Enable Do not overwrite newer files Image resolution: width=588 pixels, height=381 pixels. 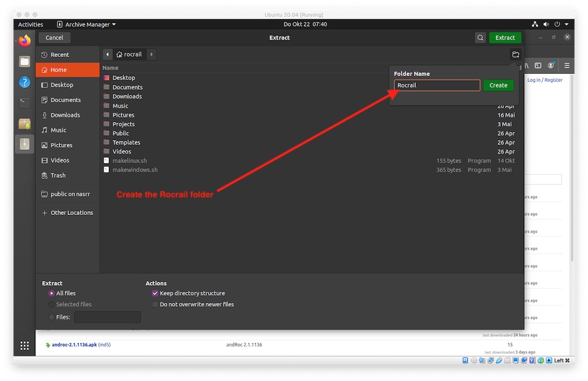pos(155,305)
